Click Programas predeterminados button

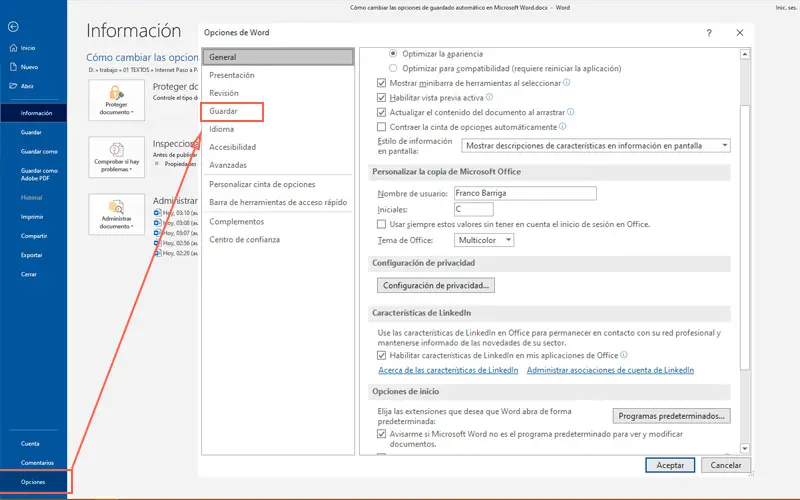pyautogui.click(x=671, y=416)
